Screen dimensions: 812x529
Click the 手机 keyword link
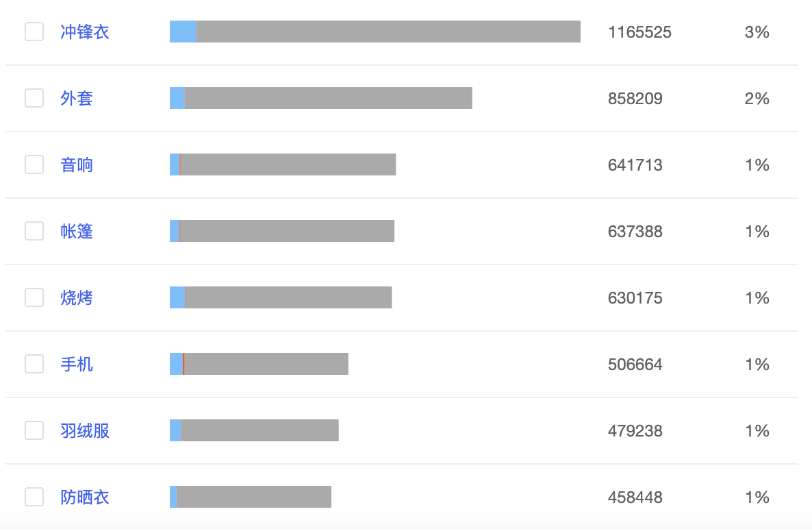click(x=76, y=364)
